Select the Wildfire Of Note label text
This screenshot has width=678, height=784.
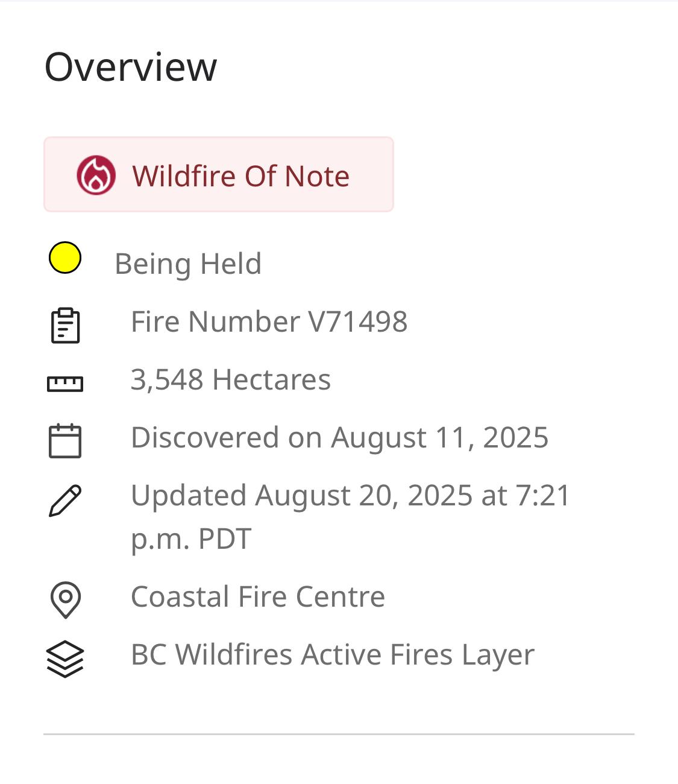tap(240, 176)
